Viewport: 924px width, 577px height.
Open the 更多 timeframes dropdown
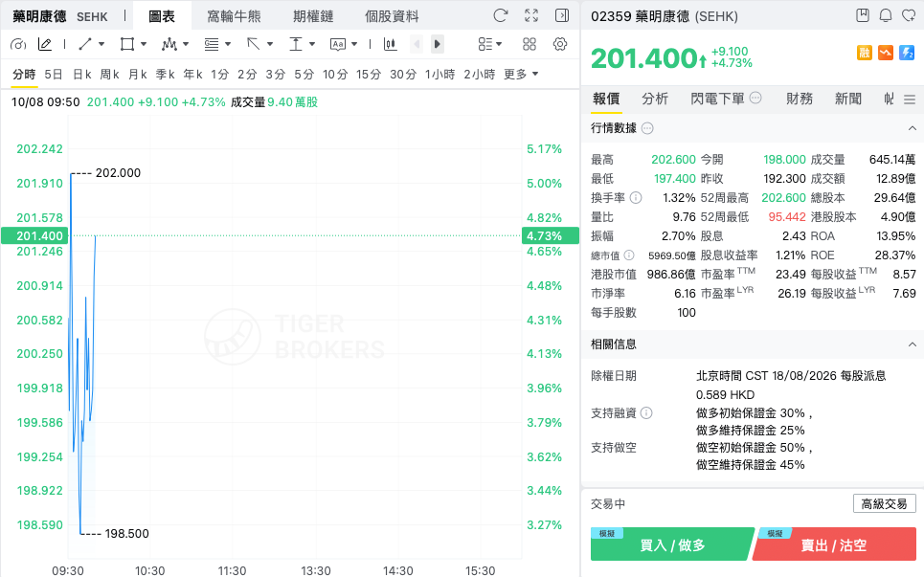tap(521, 75)
